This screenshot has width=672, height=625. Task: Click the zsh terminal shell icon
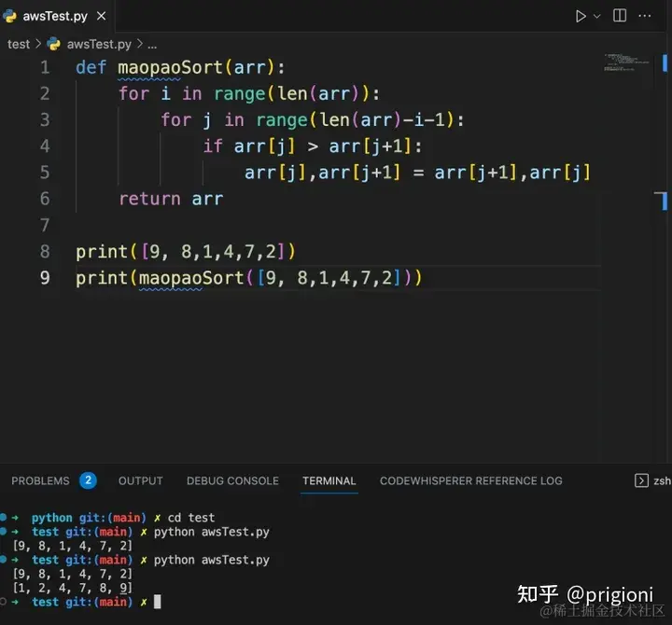tap(641, 480)
